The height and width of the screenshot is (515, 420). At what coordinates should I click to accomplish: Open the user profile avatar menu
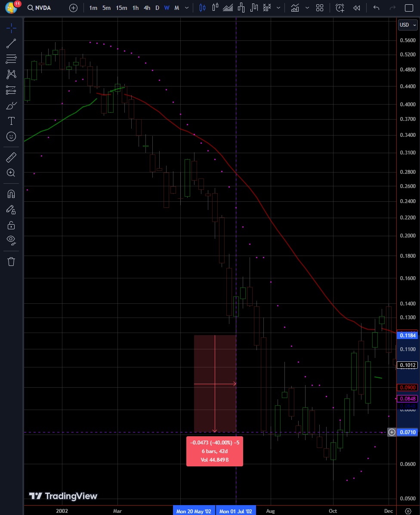pos(11,7)
